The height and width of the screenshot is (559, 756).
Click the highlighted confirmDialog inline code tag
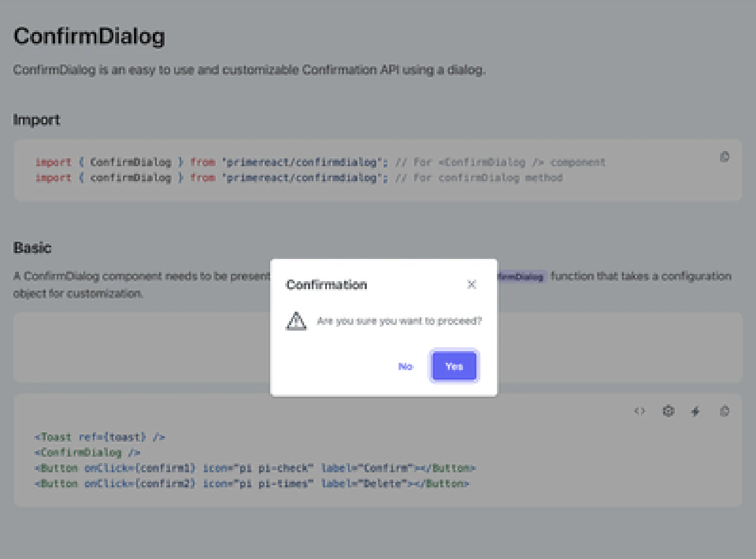pos(523,276)
